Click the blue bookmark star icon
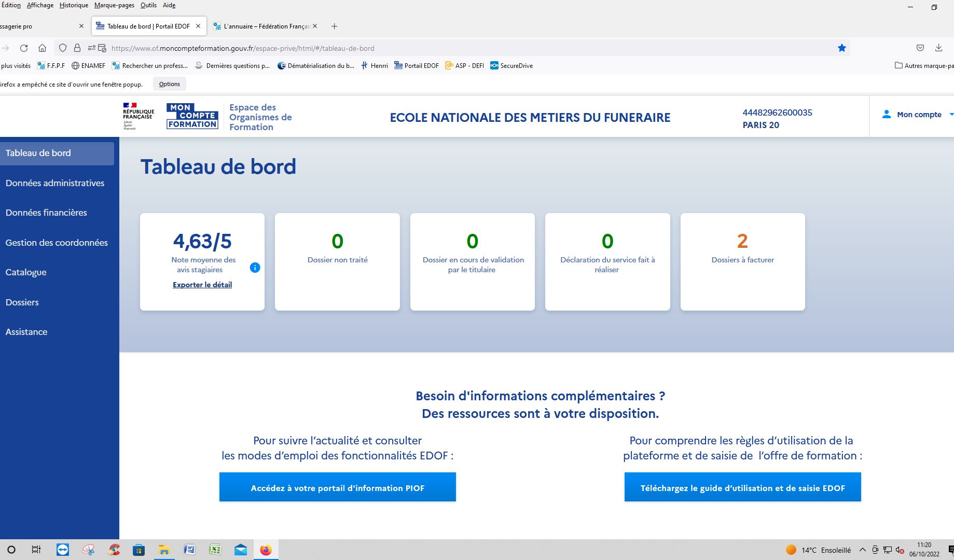Screen dimensions: 954x560 (x=841, y=48)
